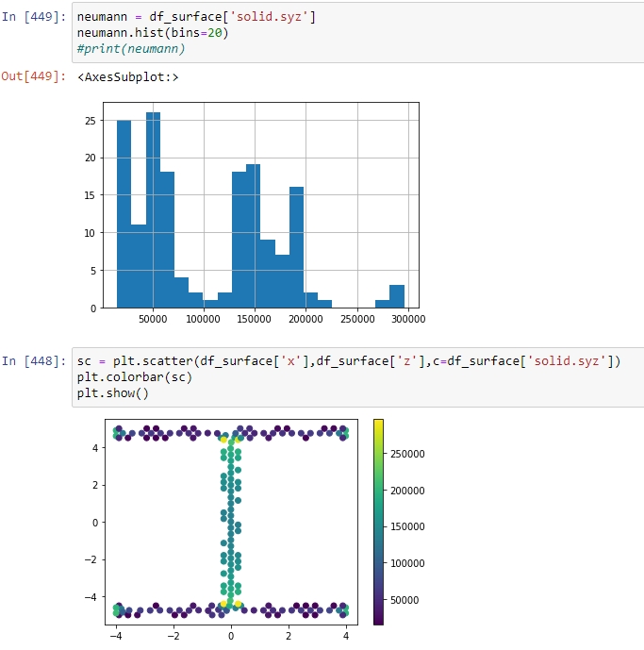Click the histogram bar peak near 150000

253,236
